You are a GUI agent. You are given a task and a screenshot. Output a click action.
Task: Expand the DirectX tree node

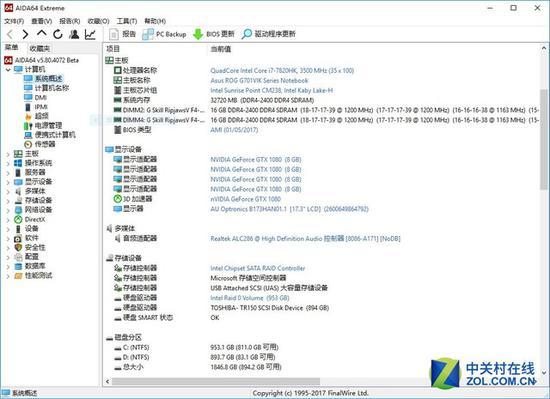8,220
